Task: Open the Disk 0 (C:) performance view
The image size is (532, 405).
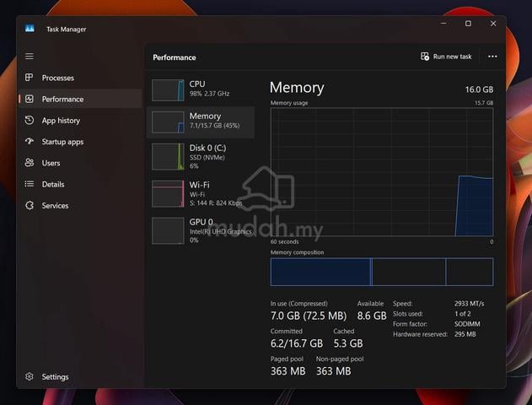Action: [201, 156]
